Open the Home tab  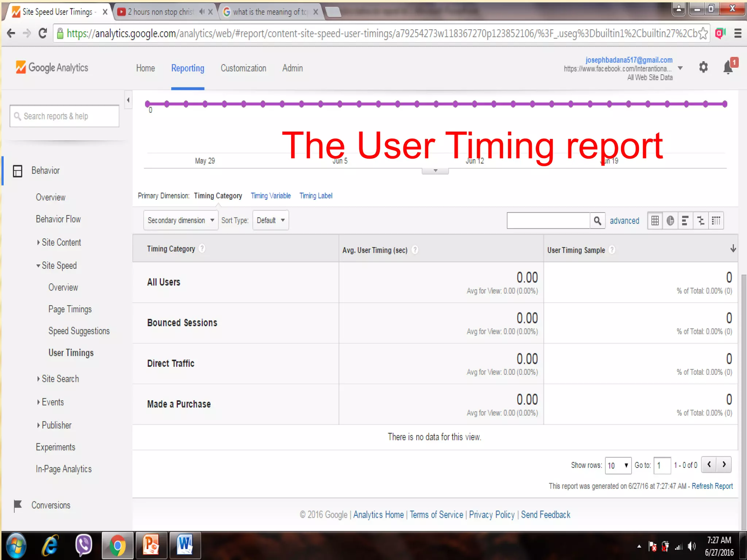[146, 68]
